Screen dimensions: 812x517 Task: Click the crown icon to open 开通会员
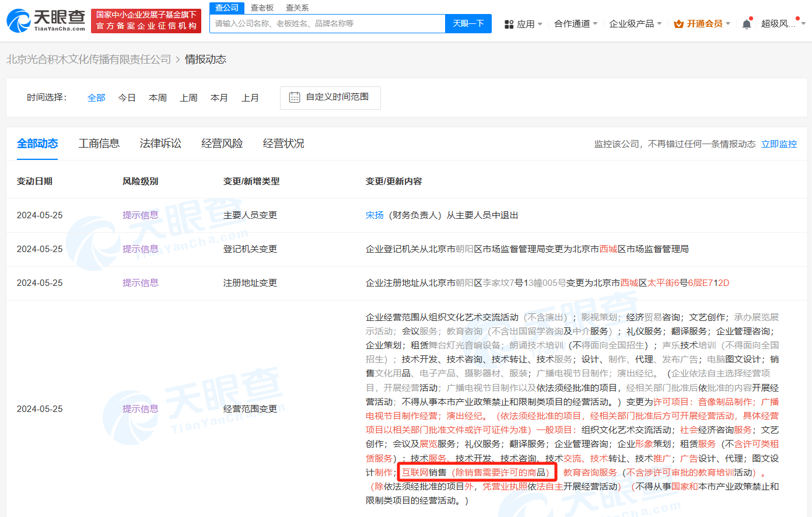[678, 23]
